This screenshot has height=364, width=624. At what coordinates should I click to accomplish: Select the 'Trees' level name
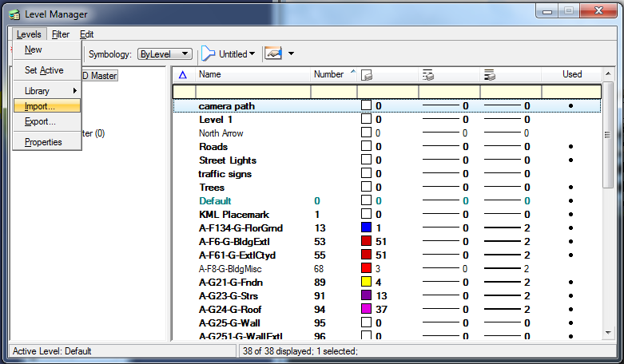pos(212,188)
